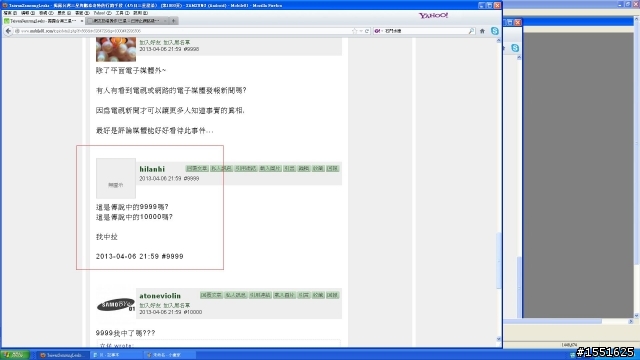Close the first Mobile01 tab

click(82, 20)
